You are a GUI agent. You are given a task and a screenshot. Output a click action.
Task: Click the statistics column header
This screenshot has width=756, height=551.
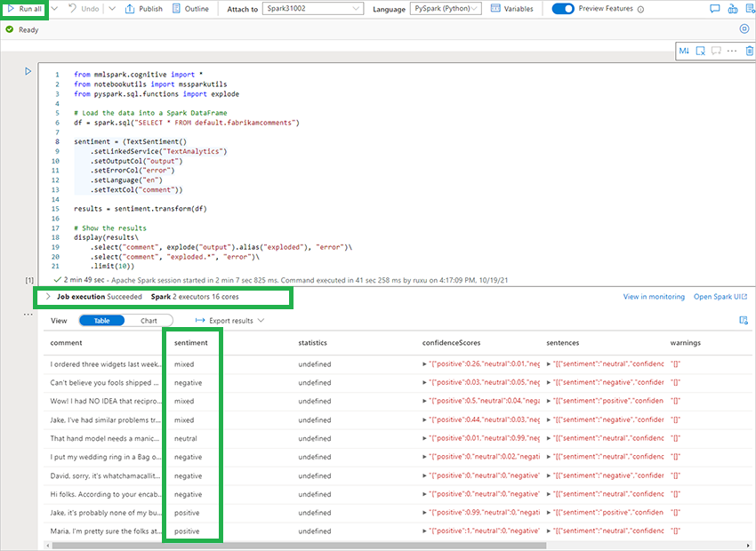coord(312,343)
